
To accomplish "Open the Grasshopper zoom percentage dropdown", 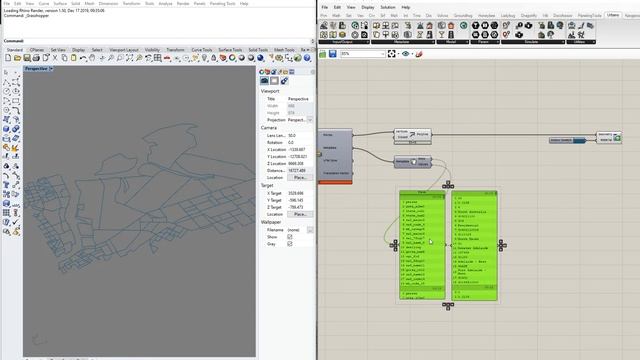I will [382, 54].
